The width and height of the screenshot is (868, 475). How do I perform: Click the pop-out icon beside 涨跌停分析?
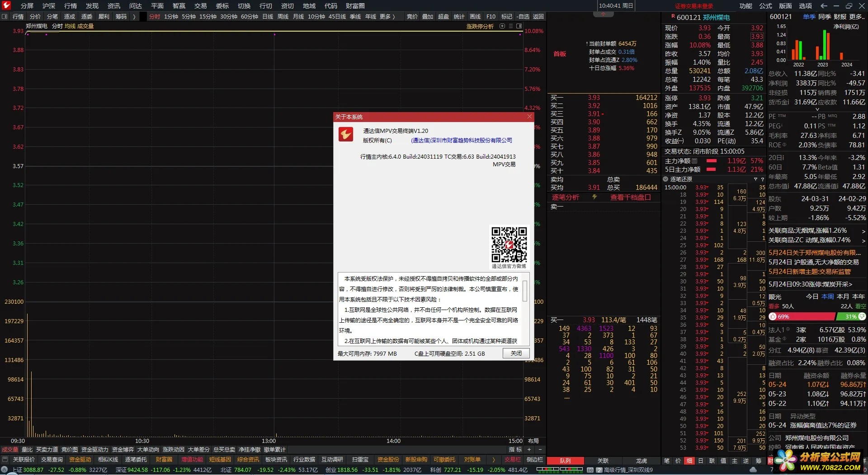pos(502,26)
